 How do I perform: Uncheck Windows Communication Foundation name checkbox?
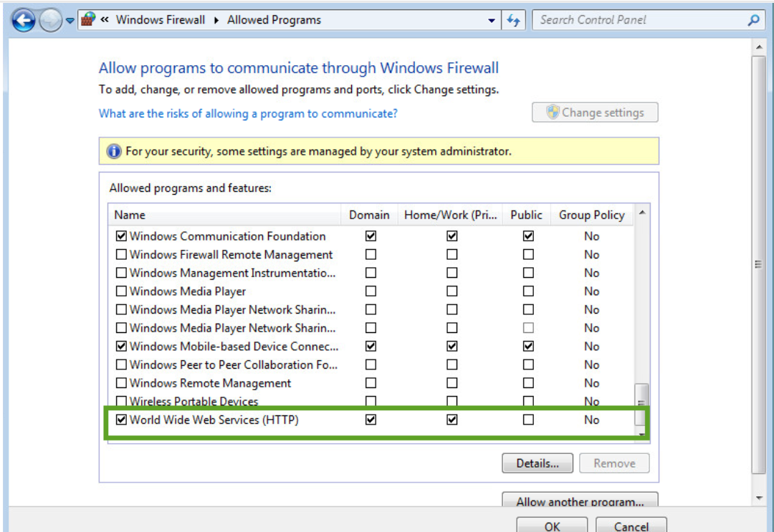[121, 236]
